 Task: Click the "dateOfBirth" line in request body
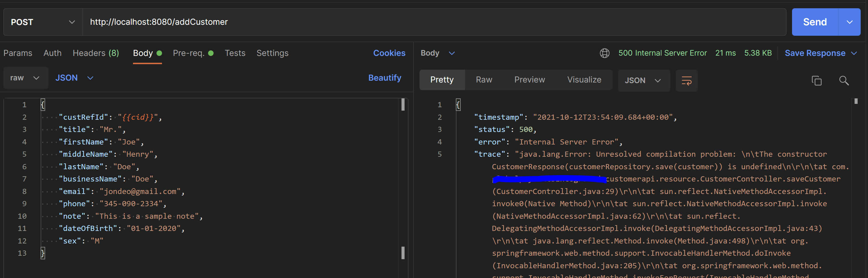pyautogui.click(x=122, y=229)
